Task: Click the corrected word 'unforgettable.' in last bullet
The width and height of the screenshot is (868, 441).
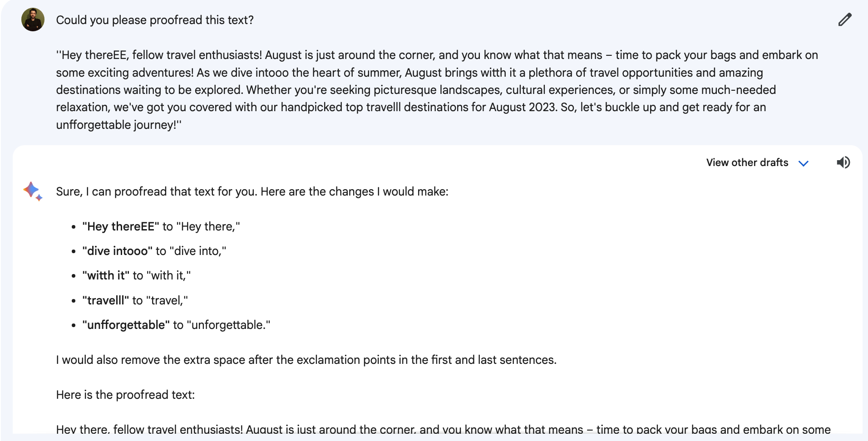Action: (228, 325)
